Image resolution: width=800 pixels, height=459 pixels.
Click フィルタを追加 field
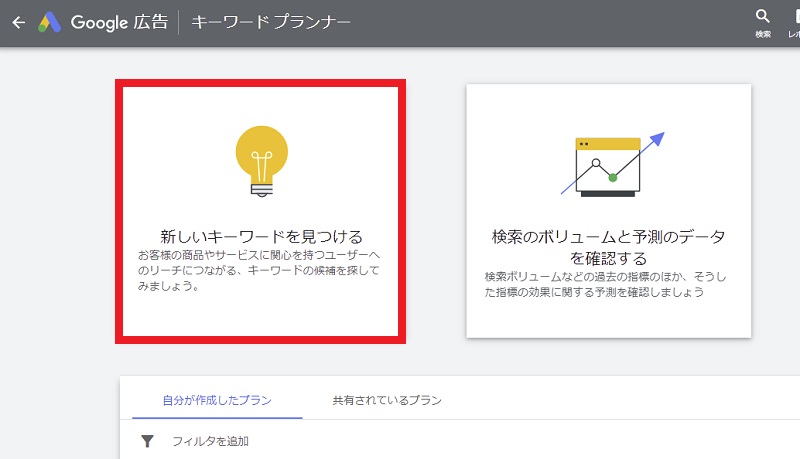(210, 441)
